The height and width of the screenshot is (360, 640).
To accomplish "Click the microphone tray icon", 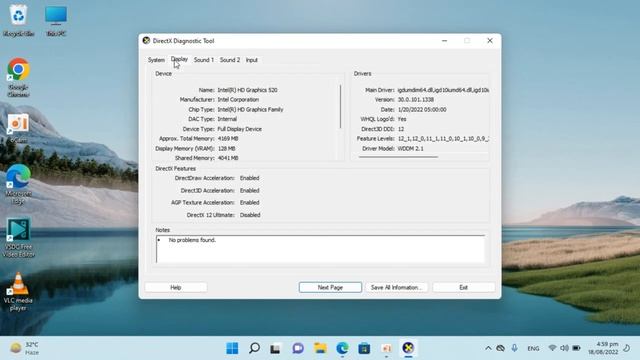I will click(514, 348).
